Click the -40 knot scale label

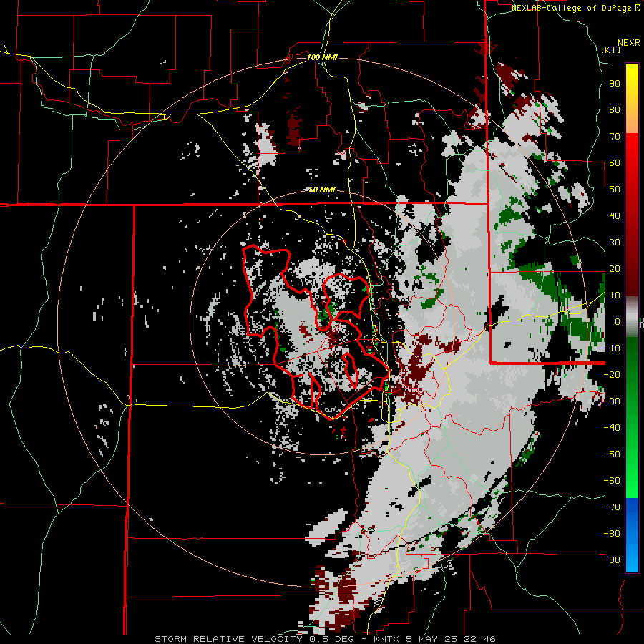click(x=612, y=428)
